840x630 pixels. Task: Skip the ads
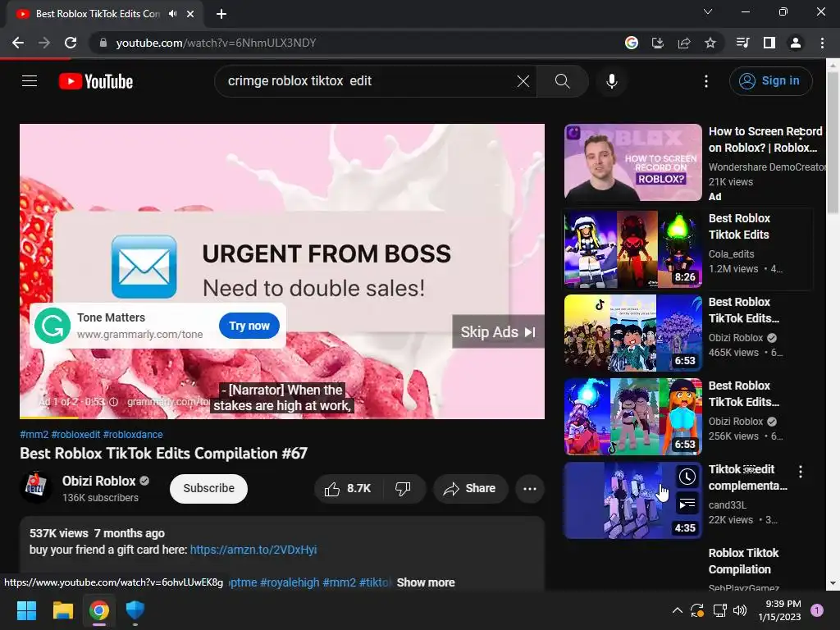point(498,332)
